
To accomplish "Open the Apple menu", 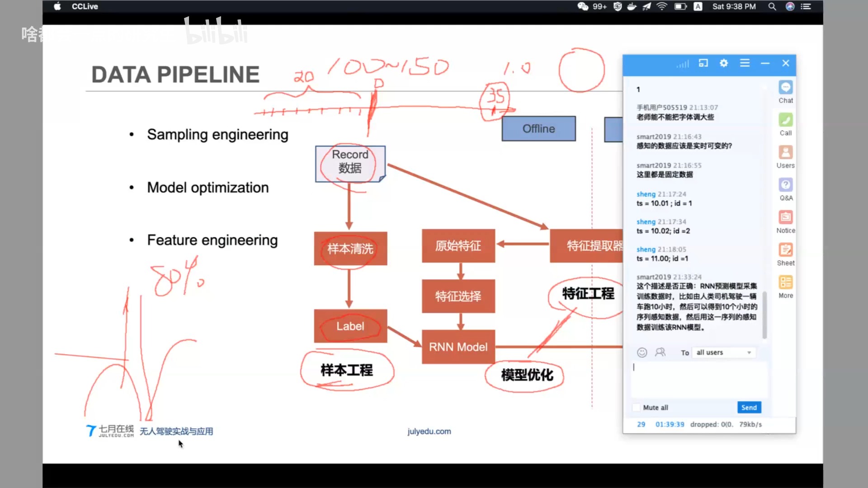I will [x=57, y=6].
